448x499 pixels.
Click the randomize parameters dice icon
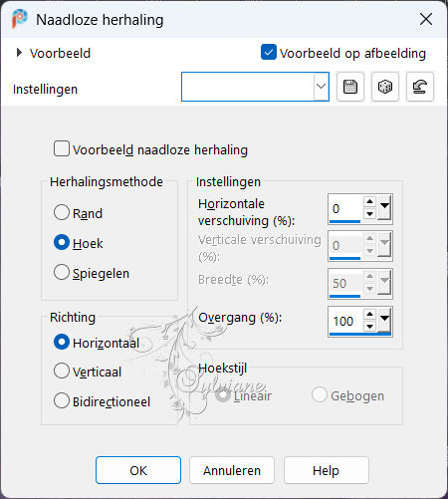coord(385,87)
